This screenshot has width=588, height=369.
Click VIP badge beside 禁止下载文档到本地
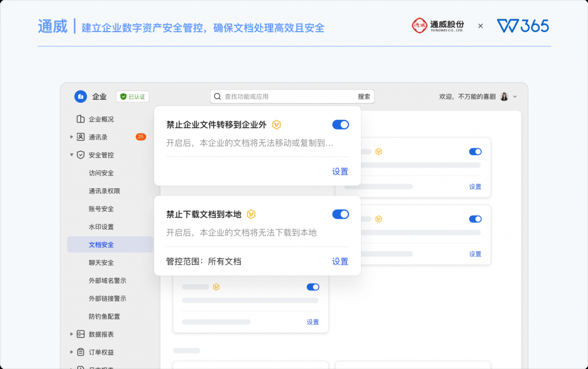click(251, 214)
